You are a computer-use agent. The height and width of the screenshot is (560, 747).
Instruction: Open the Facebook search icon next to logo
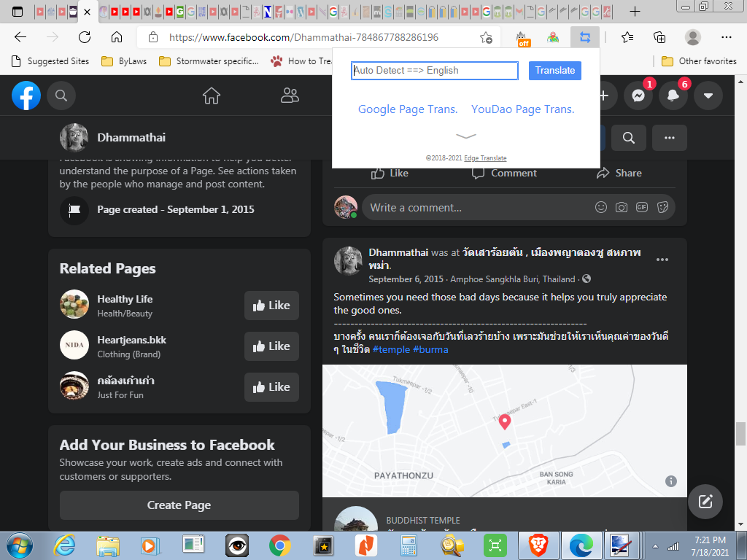(x=61, y=96)
